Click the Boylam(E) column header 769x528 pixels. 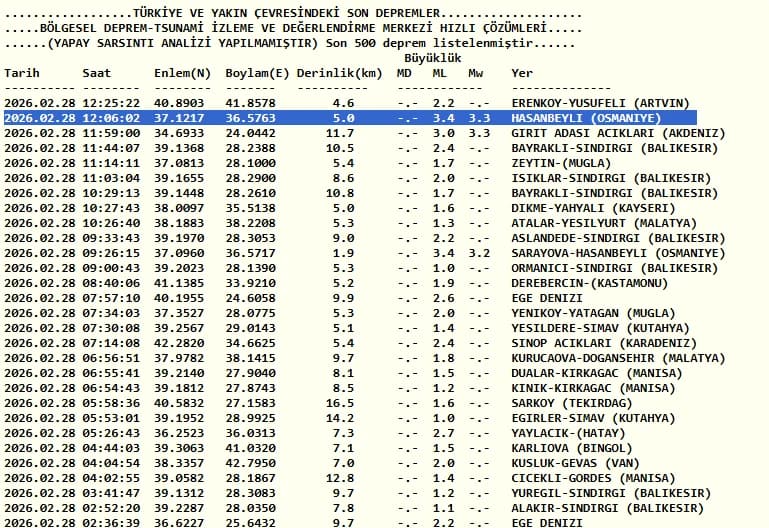tap(257, 74)
